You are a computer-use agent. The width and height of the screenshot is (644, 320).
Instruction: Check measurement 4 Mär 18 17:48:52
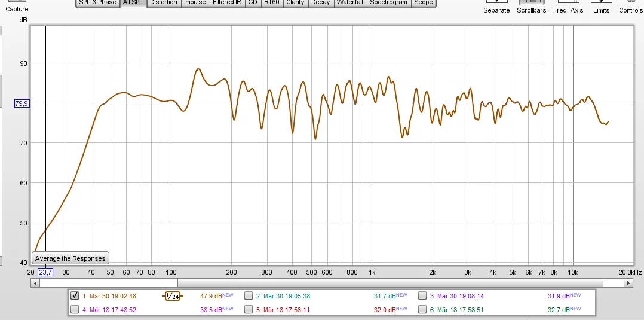point(75,309)
